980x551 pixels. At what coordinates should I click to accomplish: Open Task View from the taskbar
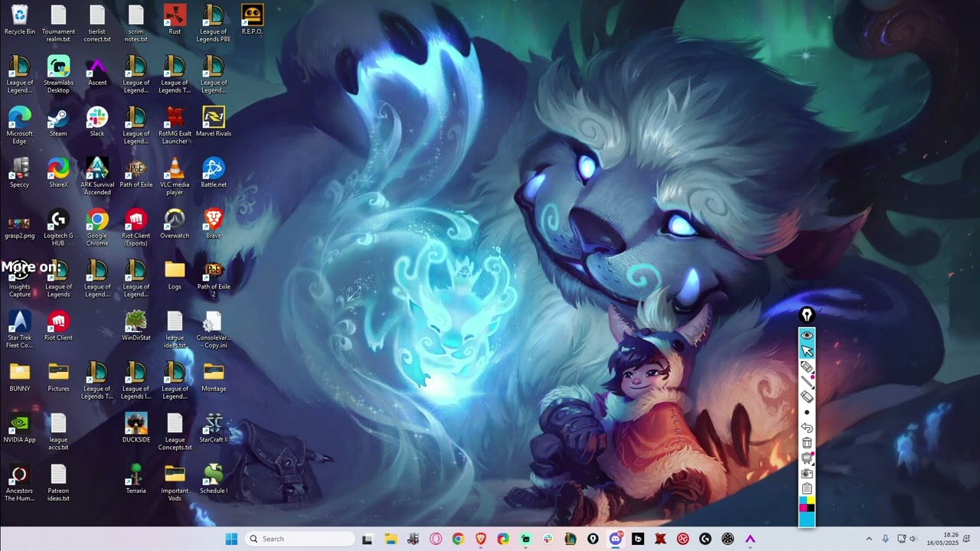pyautogui.click(x=367, y=539)
